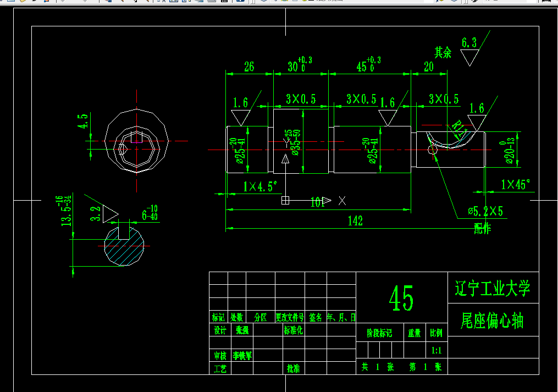Select the 26 length dimension text
This screenshot has height=392, width=558.
click(x=249, y=67)
